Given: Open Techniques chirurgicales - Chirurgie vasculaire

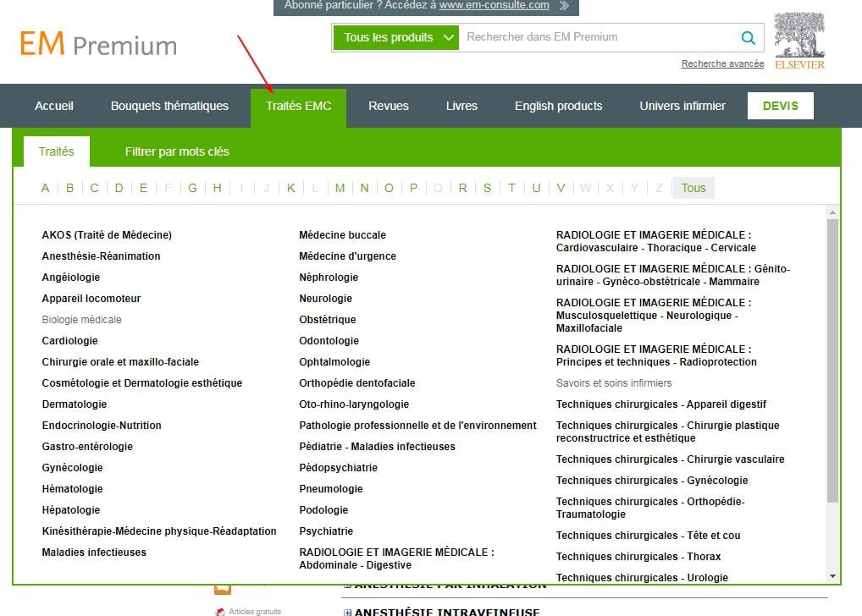Looking at the screenshot, I should [670, 459].
